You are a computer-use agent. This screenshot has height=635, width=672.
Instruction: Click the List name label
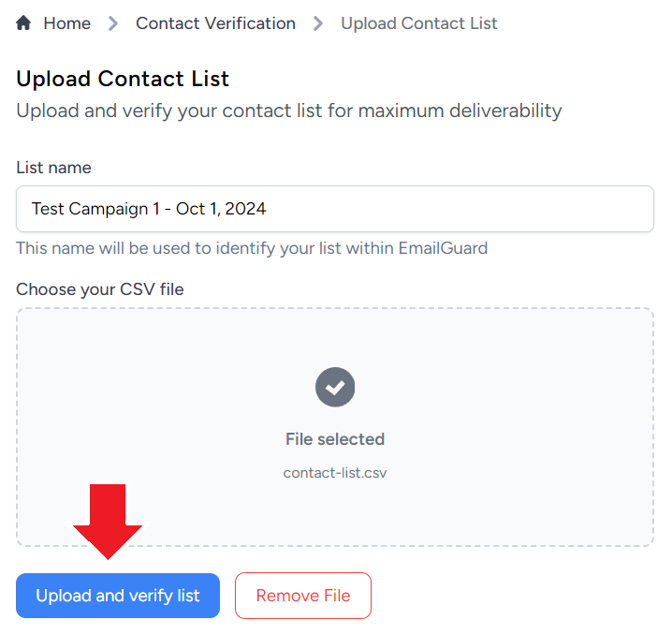pos(53,168)
